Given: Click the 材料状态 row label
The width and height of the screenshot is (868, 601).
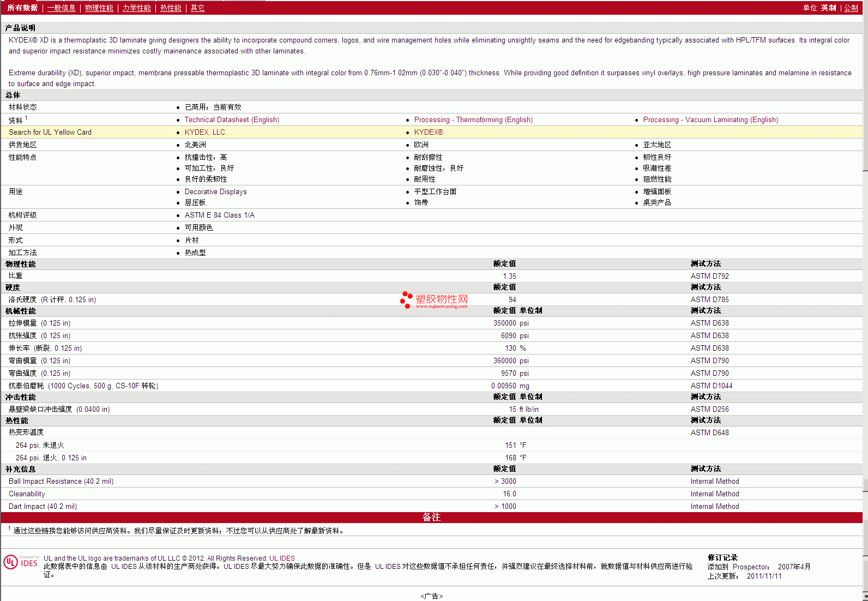Looking at the screenshot, I should (23, 107).
